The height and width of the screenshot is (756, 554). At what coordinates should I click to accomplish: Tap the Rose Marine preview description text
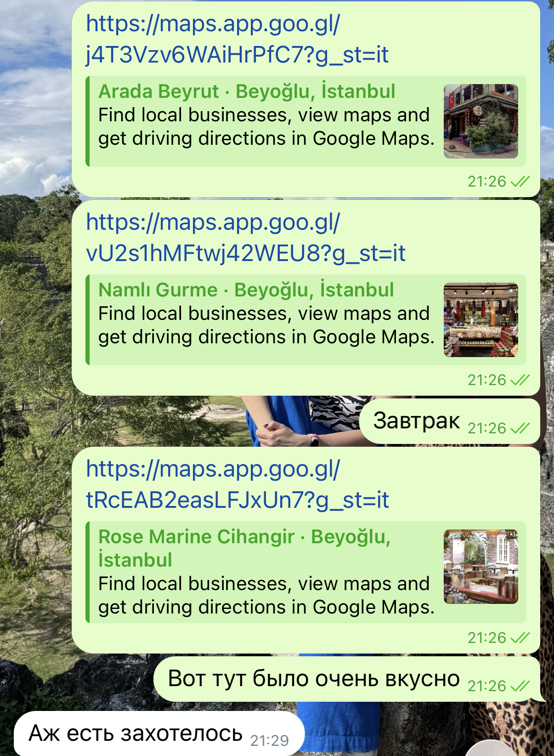[x=266, y=596]
